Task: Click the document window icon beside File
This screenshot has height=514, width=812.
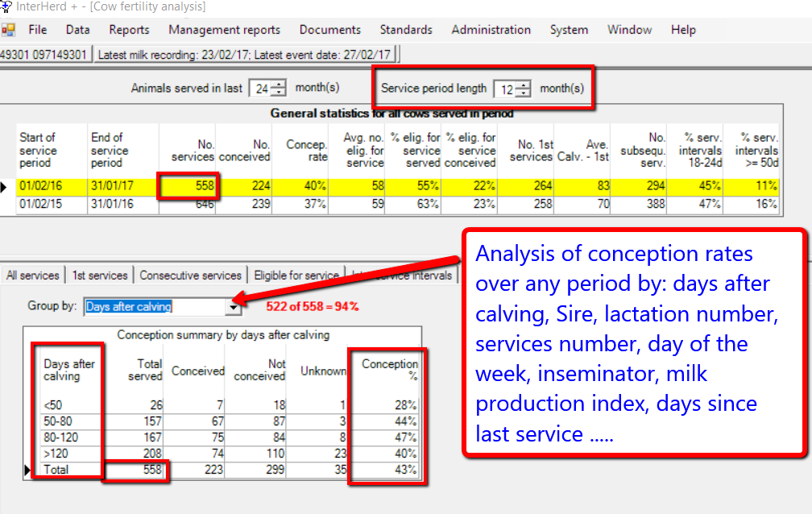Action: coord(8,30)
